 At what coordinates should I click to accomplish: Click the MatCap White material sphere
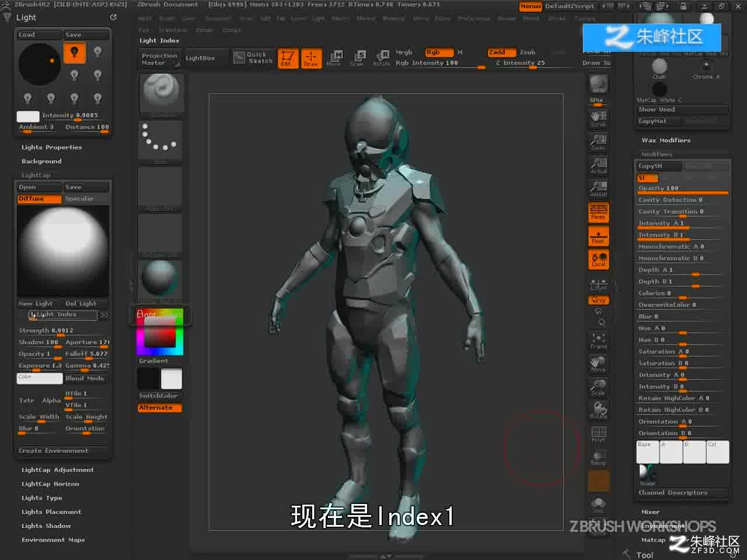[x=659, y=89]
